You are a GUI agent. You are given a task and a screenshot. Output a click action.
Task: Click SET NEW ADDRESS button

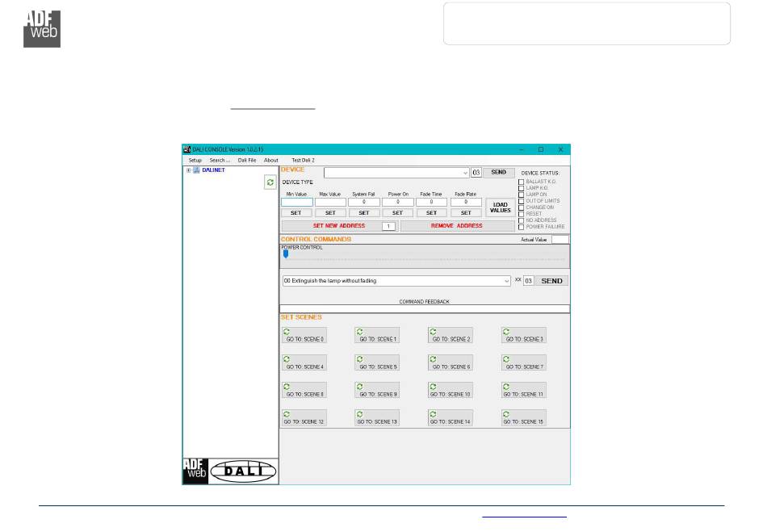(339, 226)
